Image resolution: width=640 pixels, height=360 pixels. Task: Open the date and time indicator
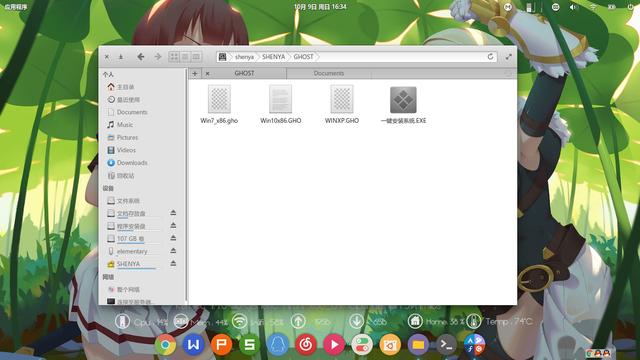click(320, 7)
